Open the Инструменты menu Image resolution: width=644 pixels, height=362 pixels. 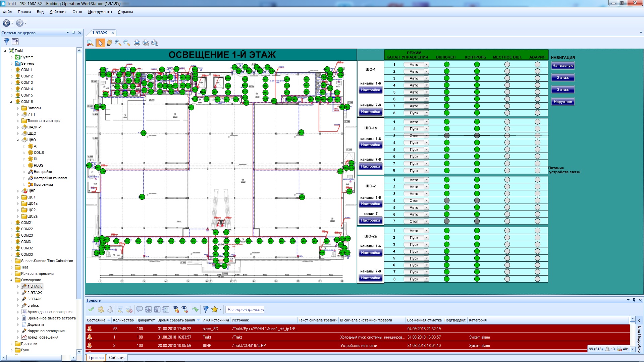coord(100,12)
